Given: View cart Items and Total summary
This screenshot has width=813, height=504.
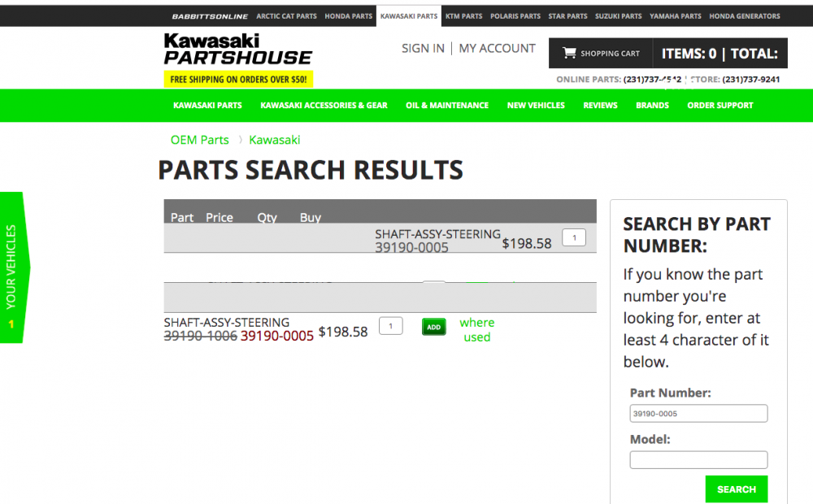Looking at the screenshot, I should pyautogui.click(x=720, y=54).
